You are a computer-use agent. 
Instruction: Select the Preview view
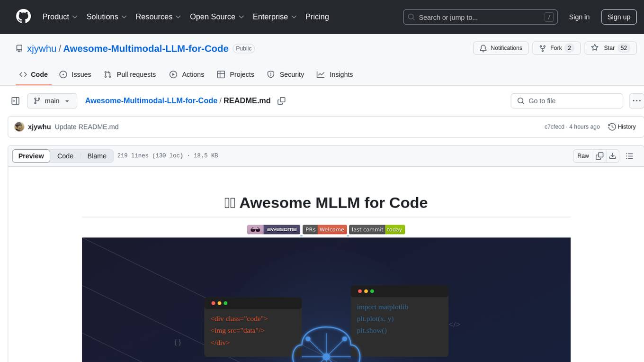31,156
